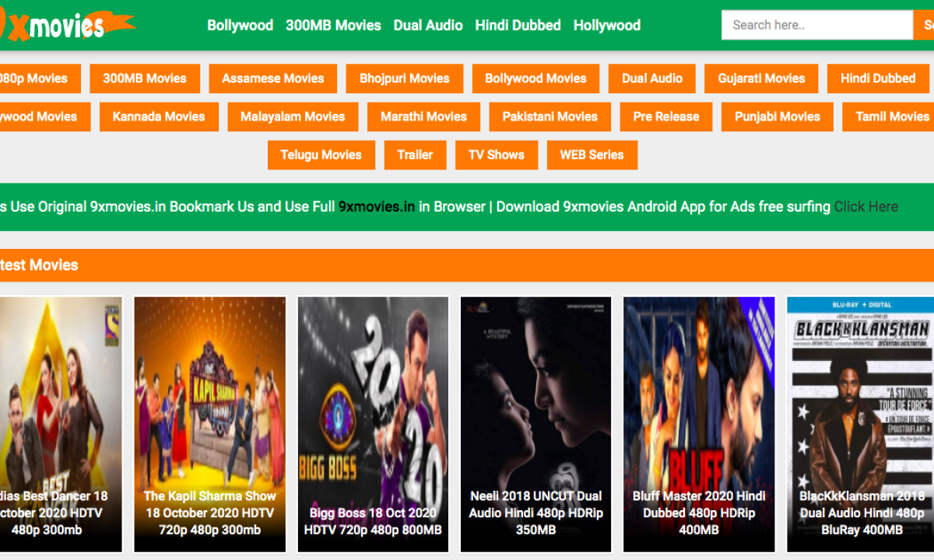Open Bluff Master 2020 Hindi Dubbed title link
The height and width of the screenshot is (560, 934).
point(698,513)
